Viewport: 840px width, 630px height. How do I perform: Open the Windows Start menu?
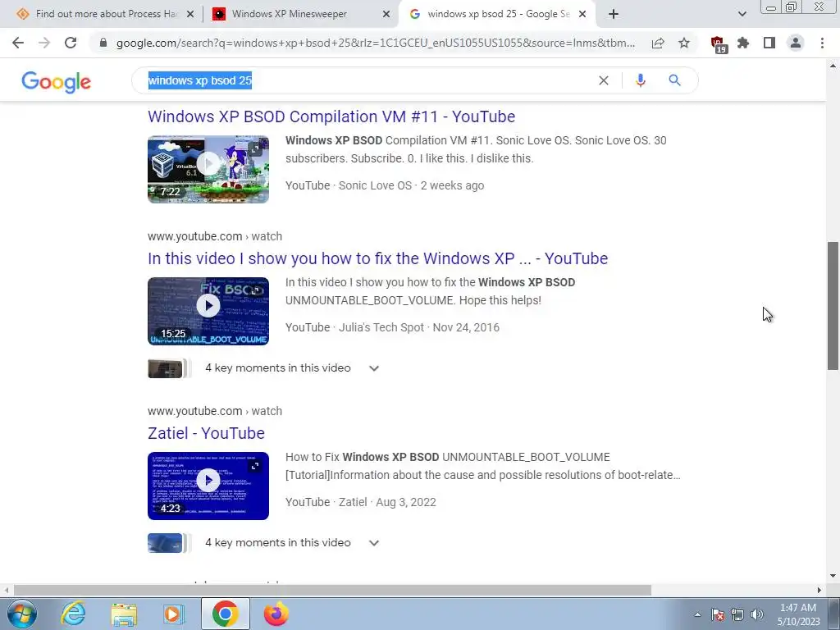coord(22,614)
